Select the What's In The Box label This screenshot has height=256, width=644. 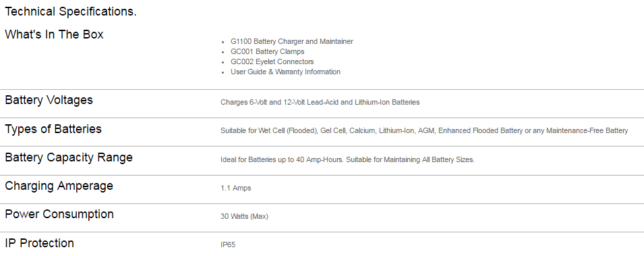click(x=54, y=34)
